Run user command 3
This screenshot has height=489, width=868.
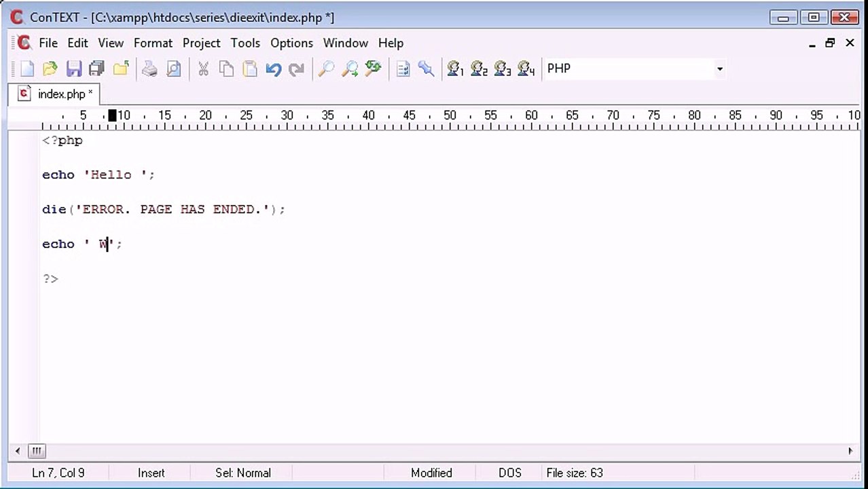[503, 69]
